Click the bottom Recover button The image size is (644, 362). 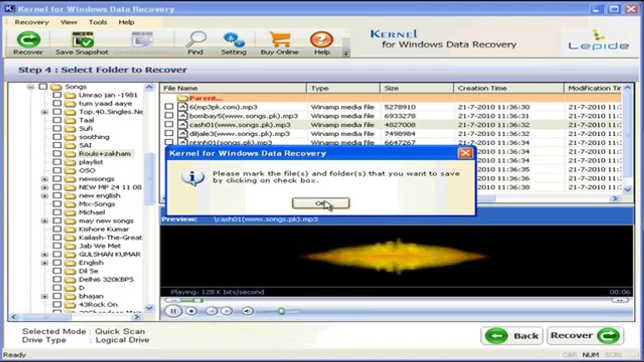tap(585, 336)
